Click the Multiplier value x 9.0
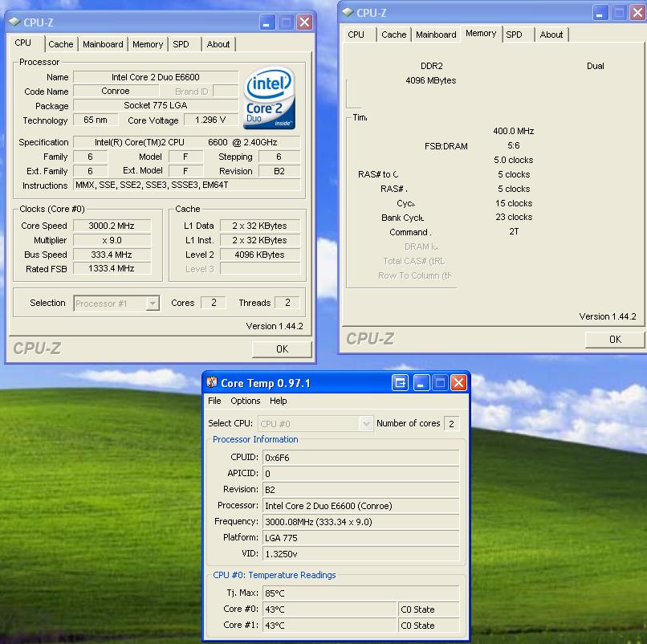 pyautogui.click(x=112, y=240)
